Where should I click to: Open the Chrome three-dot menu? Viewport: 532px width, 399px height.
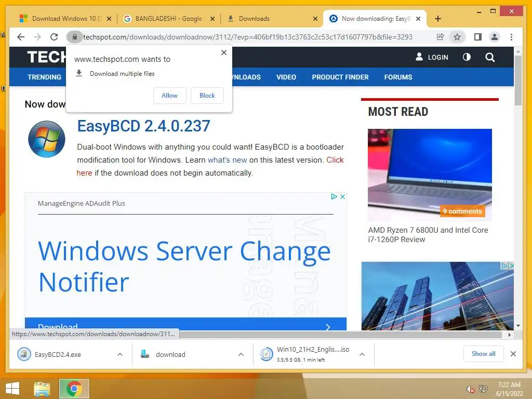(511, 37)
